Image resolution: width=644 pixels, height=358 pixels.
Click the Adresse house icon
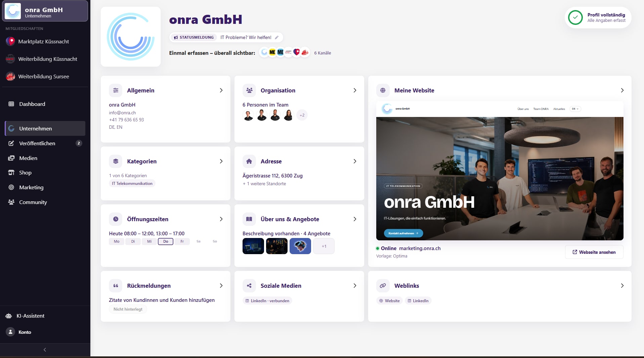click(249, 161)
